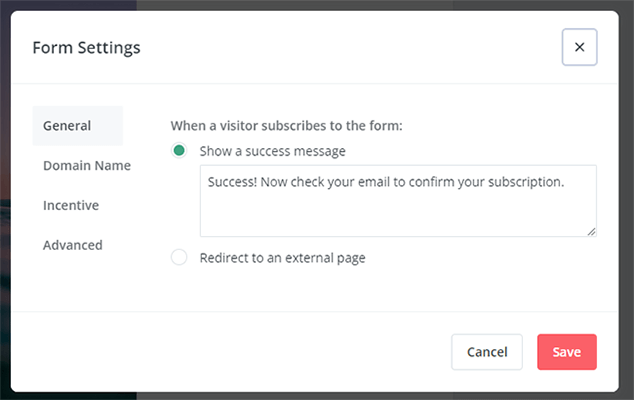Viewport: 634px width, 400px height.
Task: Open the Advanced settings tab
Action: pos(73,245)
